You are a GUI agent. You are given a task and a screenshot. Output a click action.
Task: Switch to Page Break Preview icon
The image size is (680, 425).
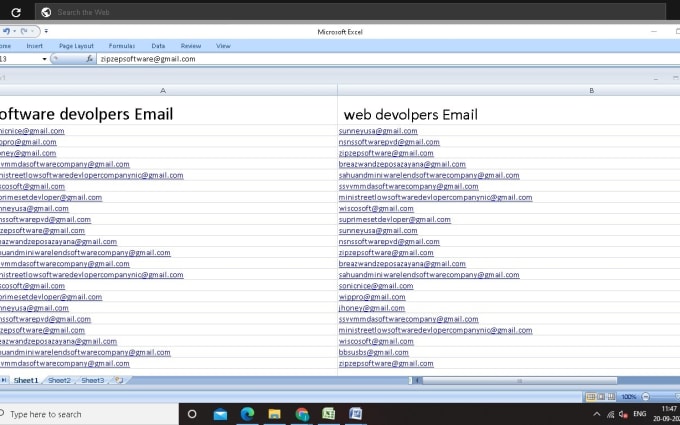(x=611, y=396)
